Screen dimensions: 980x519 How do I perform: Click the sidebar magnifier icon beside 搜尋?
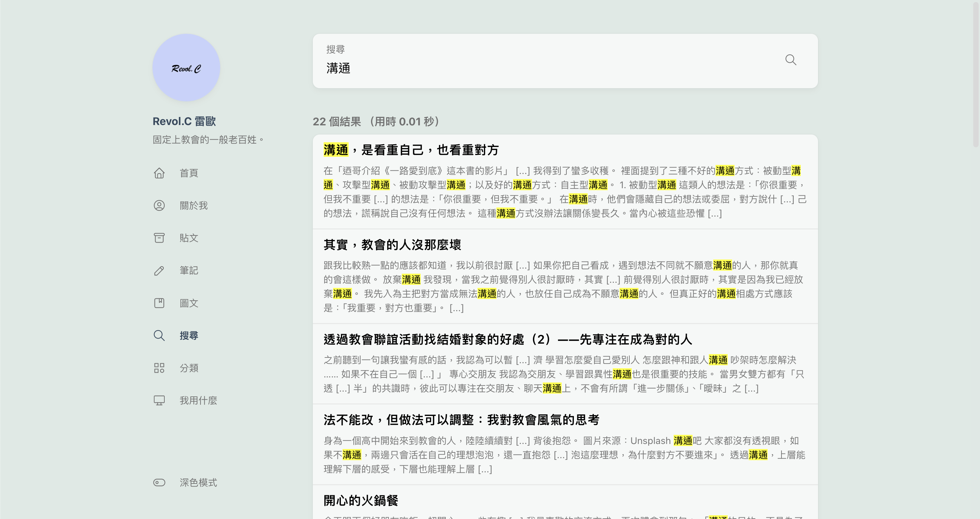click(x=159, y=335)
